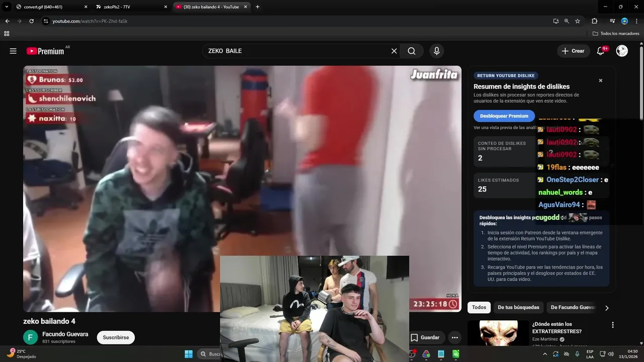Click the page vertical scrollbar
Screen dimensions: 644x362
pyautogui.click(x=641, y=82)
